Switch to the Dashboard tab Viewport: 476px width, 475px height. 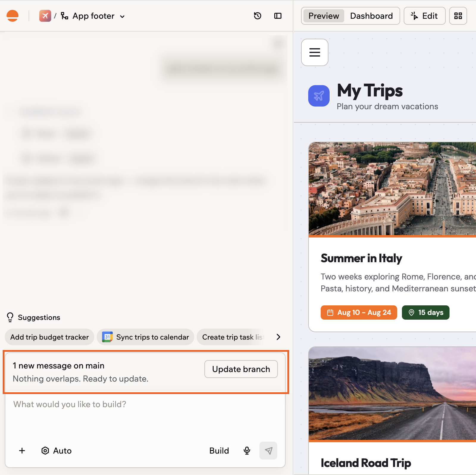click(x=371, y=16)
